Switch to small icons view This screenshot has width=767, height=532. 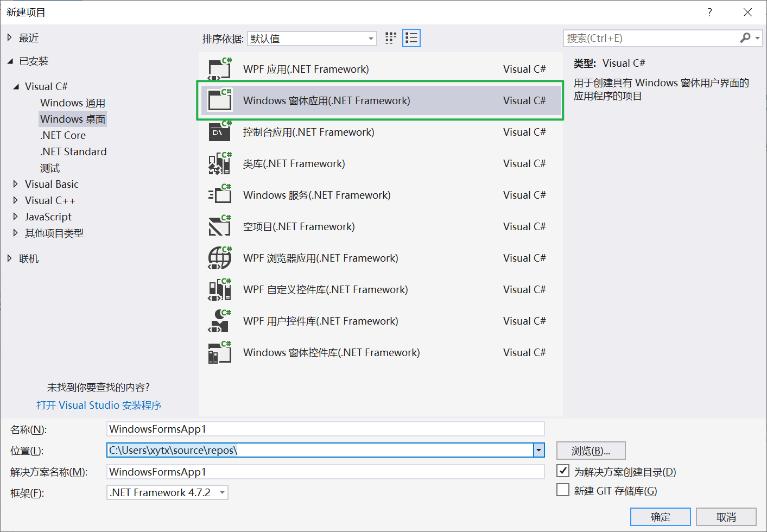[390, 37]
